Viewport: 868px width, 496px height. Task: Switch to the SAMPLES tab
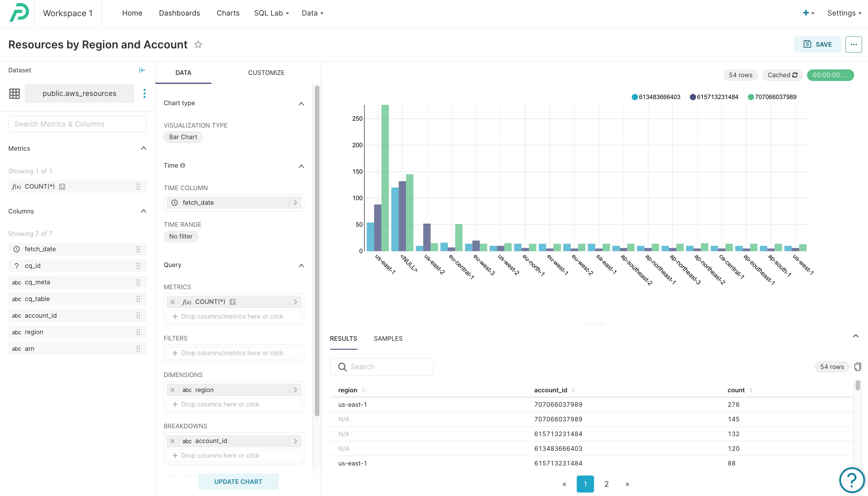coord(388,338)
